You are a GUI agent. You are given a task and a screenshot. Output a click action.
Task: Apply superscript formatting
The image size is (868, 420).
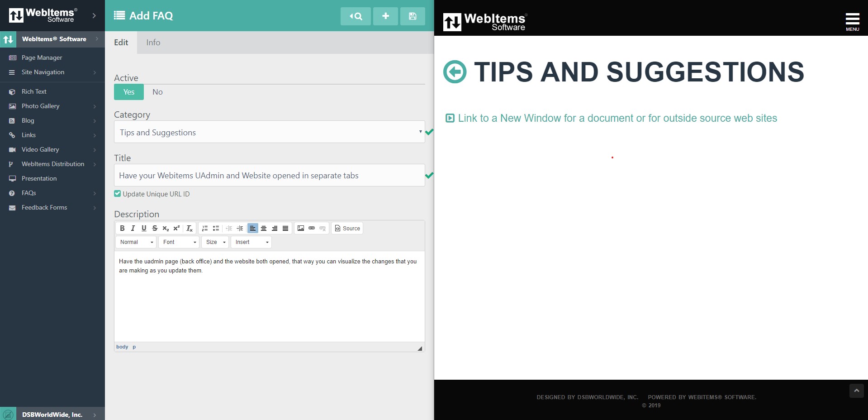point(176,228)
